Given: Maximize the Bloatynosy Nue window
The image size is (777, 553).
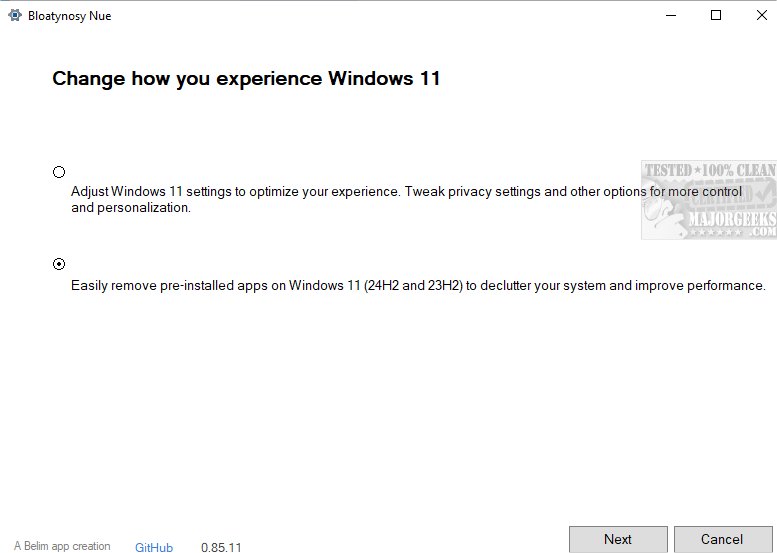Looking at the screenshot, I should tap(716, 15).
